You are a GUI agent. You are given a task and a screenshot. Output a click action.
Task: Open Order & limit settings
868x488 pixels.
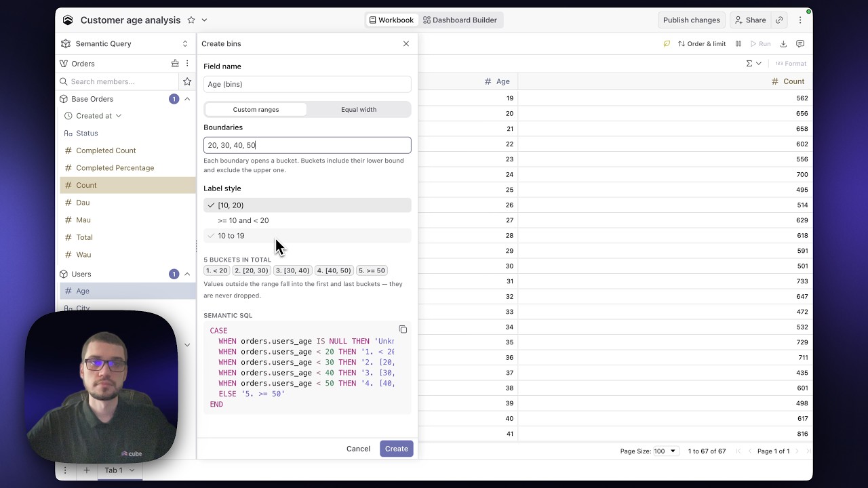(x=702, y=44)
